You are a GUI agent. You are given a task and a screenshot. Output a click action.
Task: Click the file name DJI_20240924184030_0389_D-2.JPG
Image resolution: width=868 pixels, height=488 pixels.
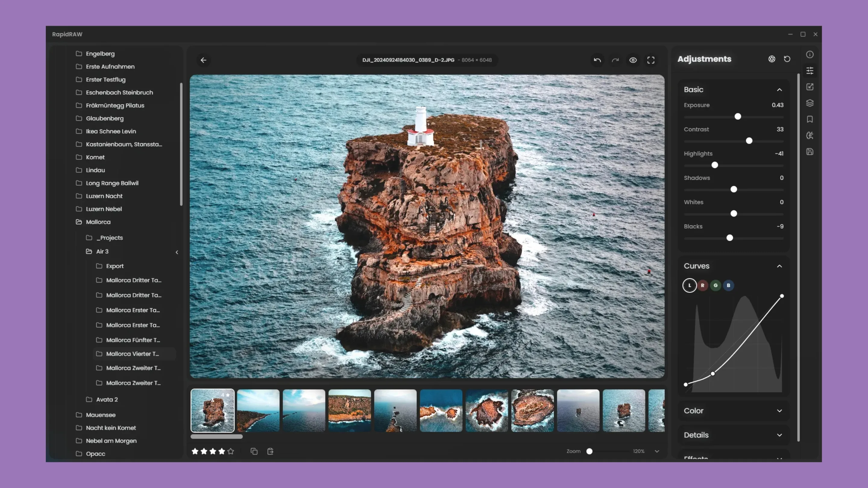point(408,60)
